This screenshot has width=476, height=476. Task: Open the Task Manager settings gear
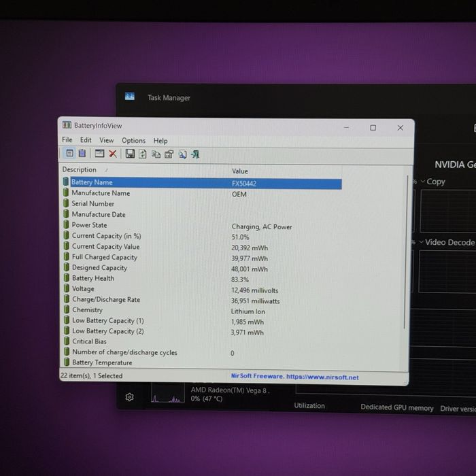pyautogui.click(x=130, y=397)
